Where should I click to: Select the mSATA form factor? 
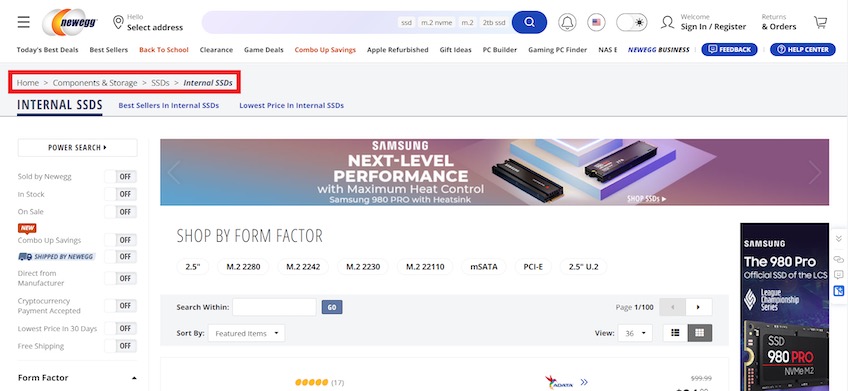pyautogui.click(x=483, y=267)
